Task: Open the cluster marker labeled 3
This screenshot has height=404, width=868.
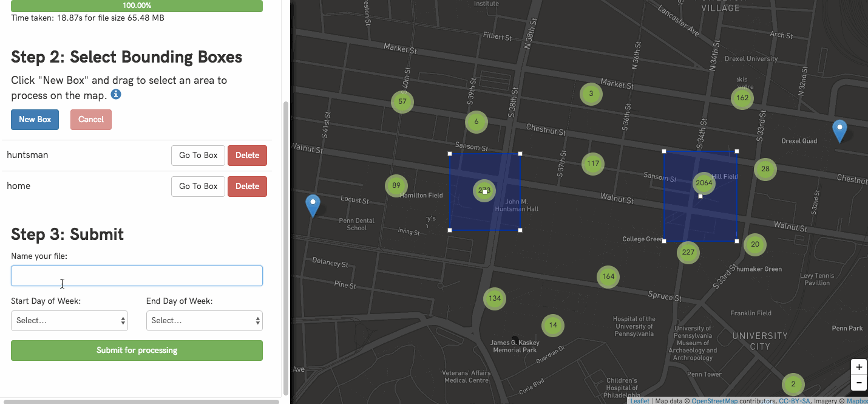Action: [x=591, y=94]
